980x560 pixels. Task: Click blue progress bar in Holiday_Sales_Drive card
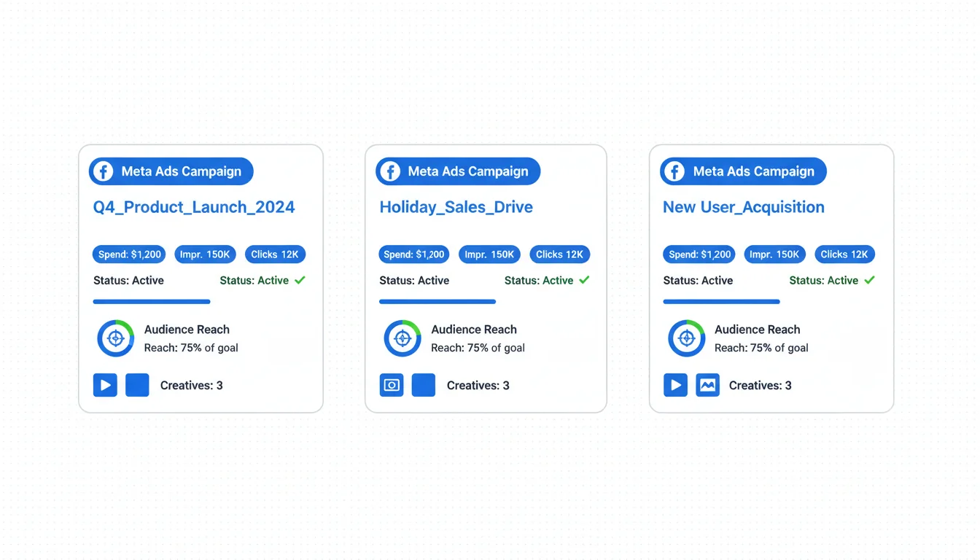(437, 301)
